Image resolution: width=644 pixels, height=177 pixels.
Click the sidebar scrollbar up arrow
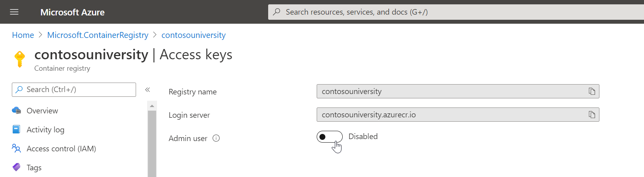(152, 106)
